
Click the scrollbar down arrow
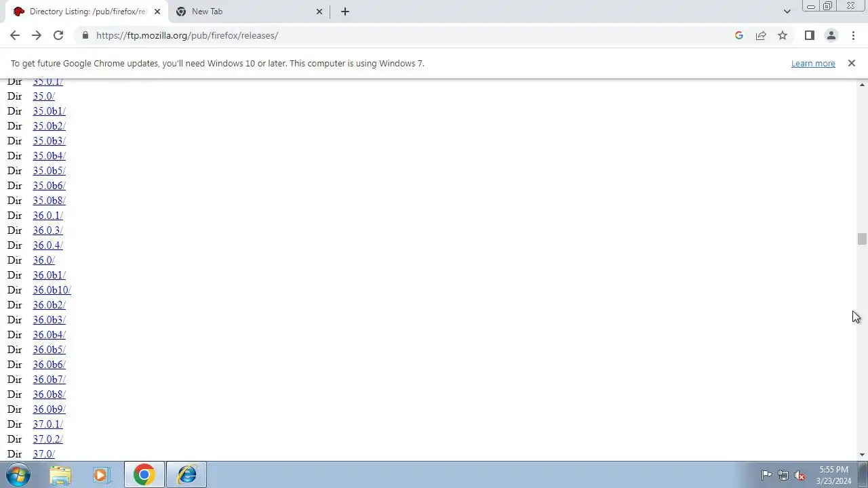(x=862, y=455)
